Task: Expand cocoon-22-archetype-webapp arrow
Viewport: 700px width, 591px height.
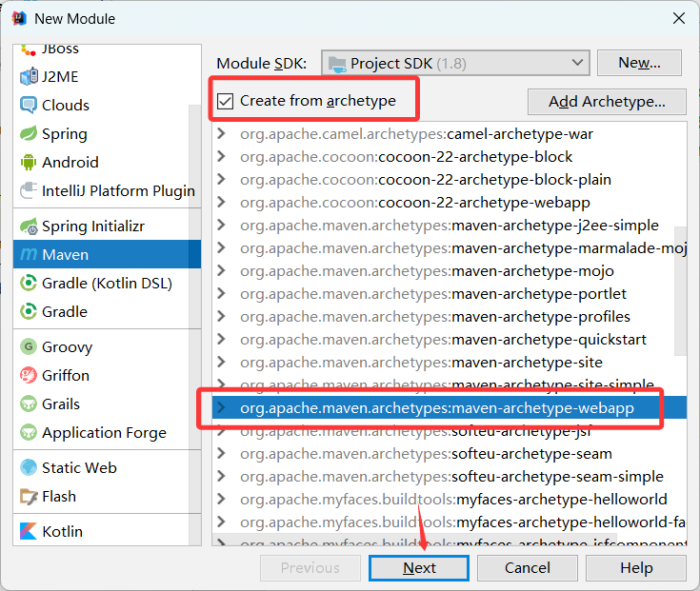Action: click(x=221, y=202)
